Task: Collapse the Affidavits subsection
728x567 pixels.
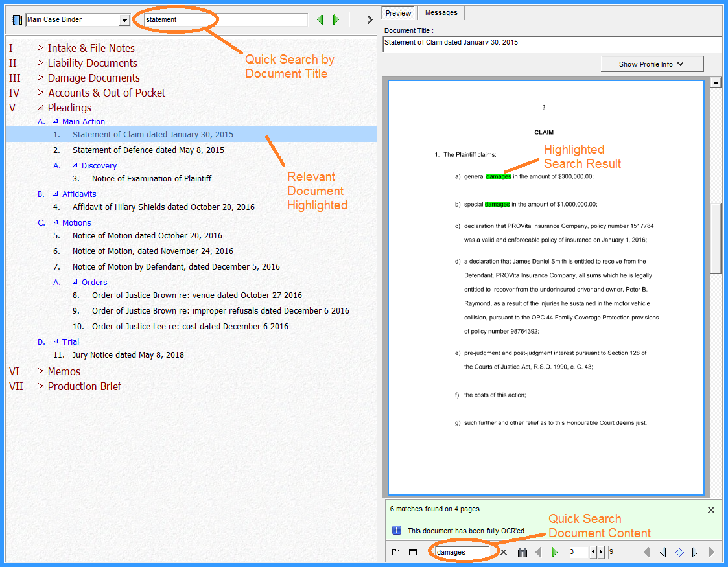Action: tap(55, 194)
